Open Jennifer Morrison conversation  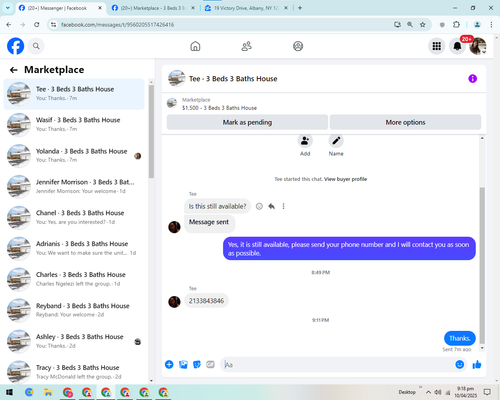point(74,186)
